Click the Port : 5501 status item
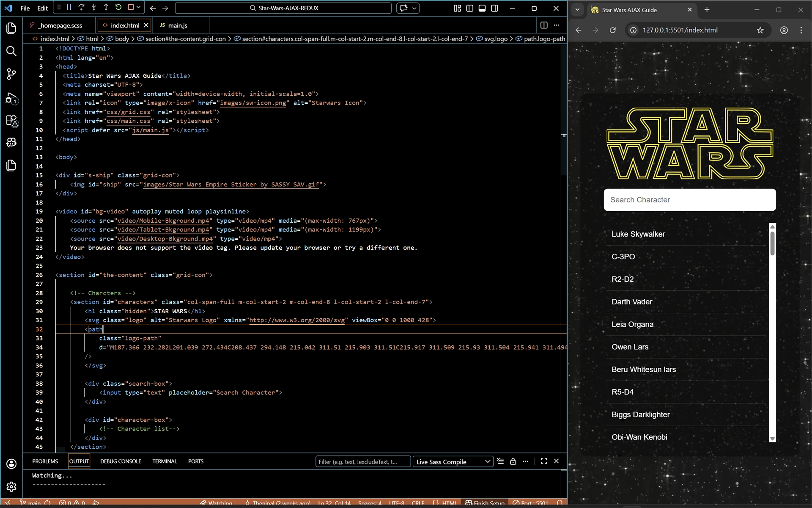This screenshot has height=508, width=812. pyautogui.click(x=530, y=503)
